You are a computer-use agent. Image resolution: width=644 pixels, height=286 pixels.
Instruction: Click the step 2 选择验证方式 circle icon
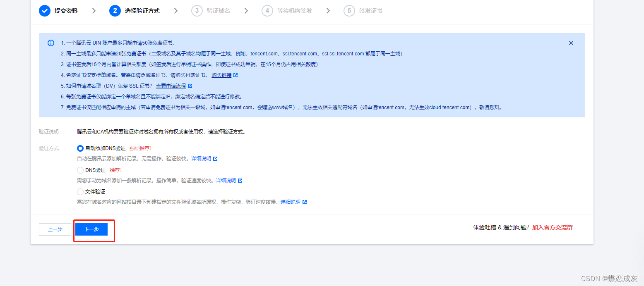[x=115, y=11]
